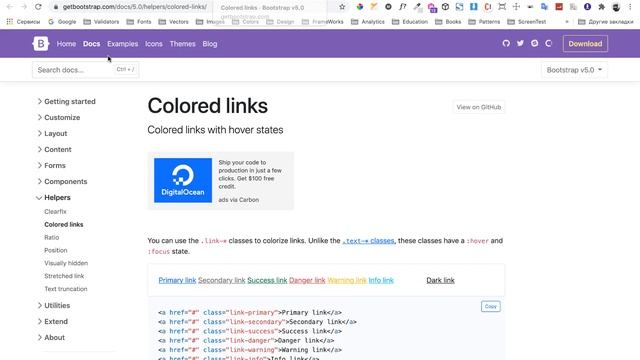Open the f? font extension icon
The height and width of the screenshot is (360, 640).
pyautogui.click(x=403, y=7)
